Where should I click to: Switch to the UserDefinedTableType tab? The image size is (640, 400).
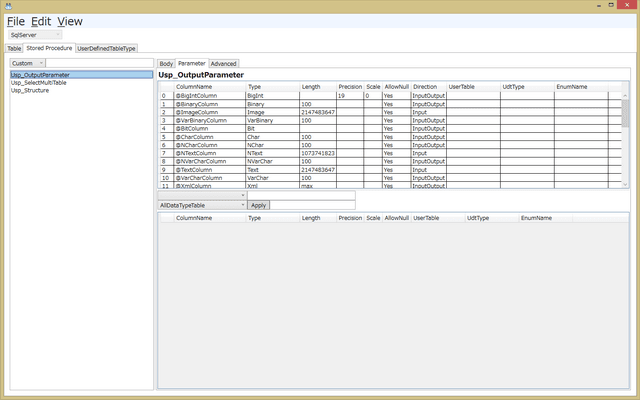click(107, 49)
